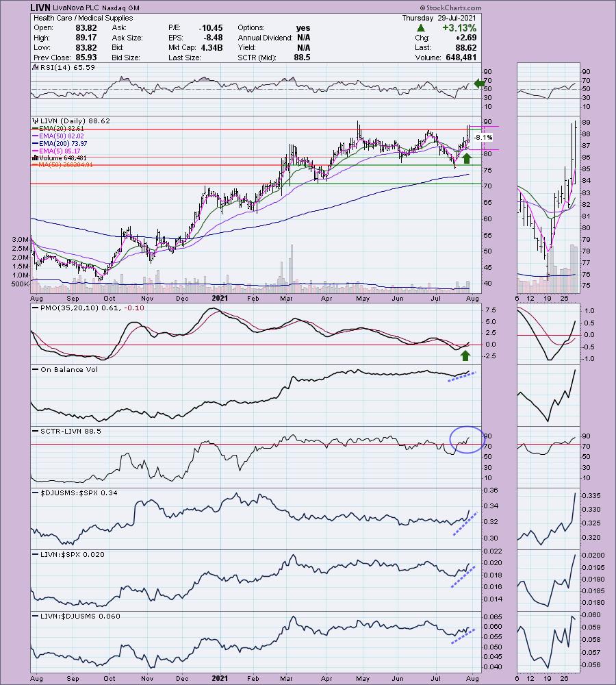Click the Prev Close value 85.93
Viewport: 616px width, 685px height.
point(86,58)
